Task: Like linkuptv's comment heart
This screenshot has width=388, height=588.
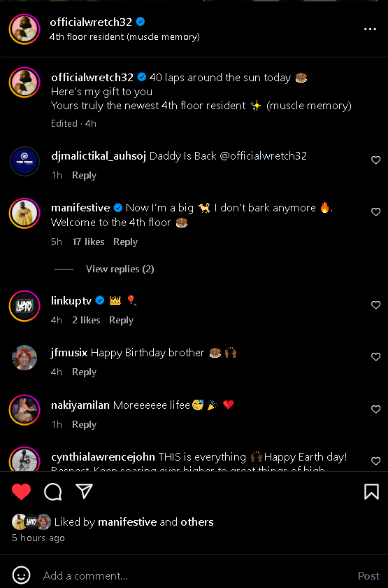Action: 375,305
